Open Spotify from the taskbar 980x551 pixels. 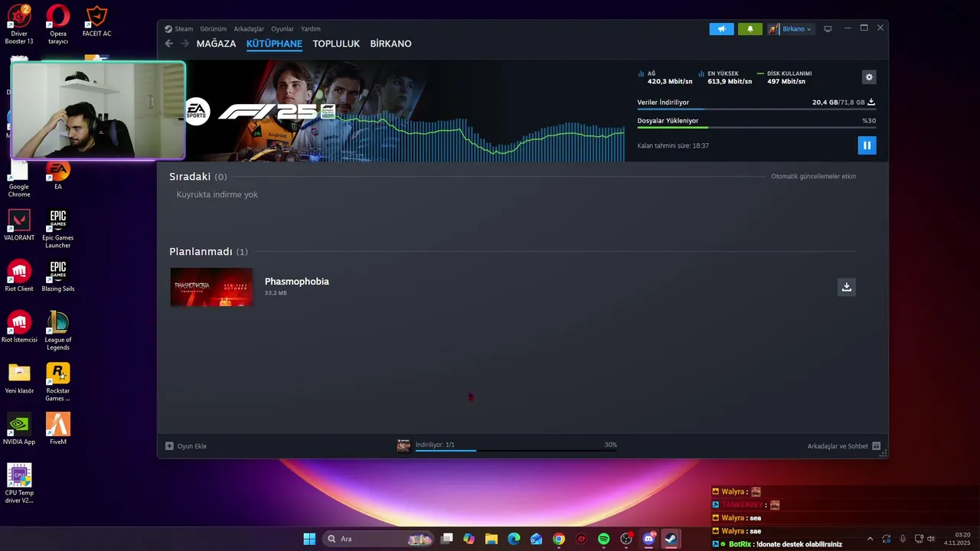click(x=603, y=539)
